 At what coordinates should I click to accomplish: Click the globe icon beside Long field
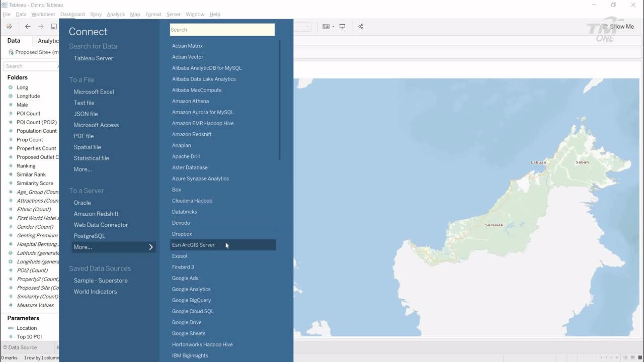[x=11, y=87]
